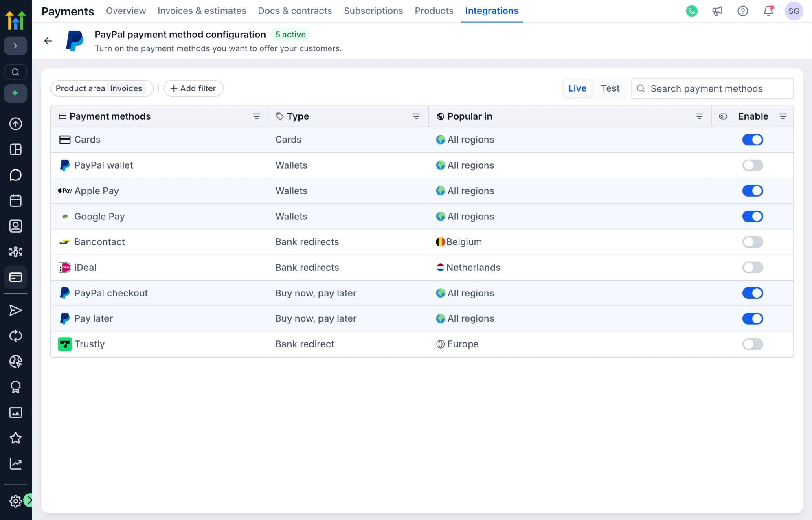Click into Search payment methods field
812x520 pixels.
(713, 88)
